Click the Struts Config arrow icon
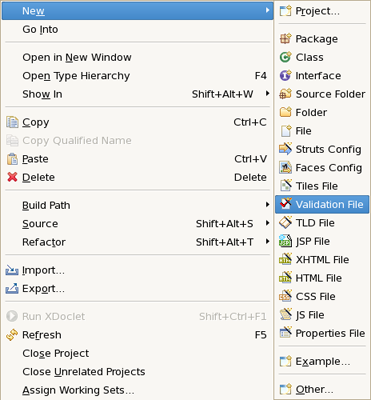371x400 pixels. click(x=285, y=149)
